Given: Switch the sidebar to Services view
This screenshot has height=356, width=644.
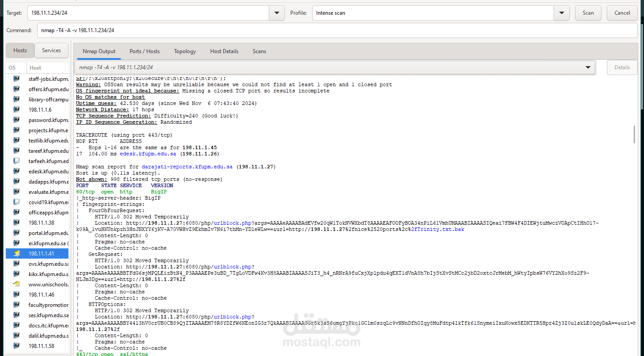Looking at the screenshot, I should (51, 50).
